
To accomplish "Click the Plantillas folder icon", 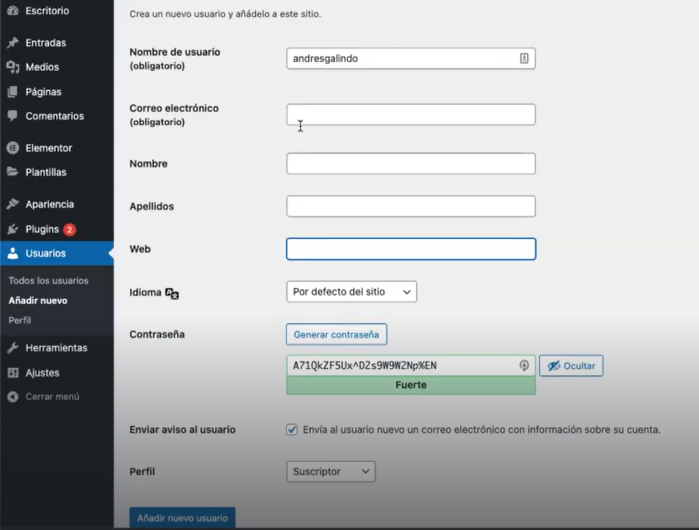I will [x=13, y=172].
